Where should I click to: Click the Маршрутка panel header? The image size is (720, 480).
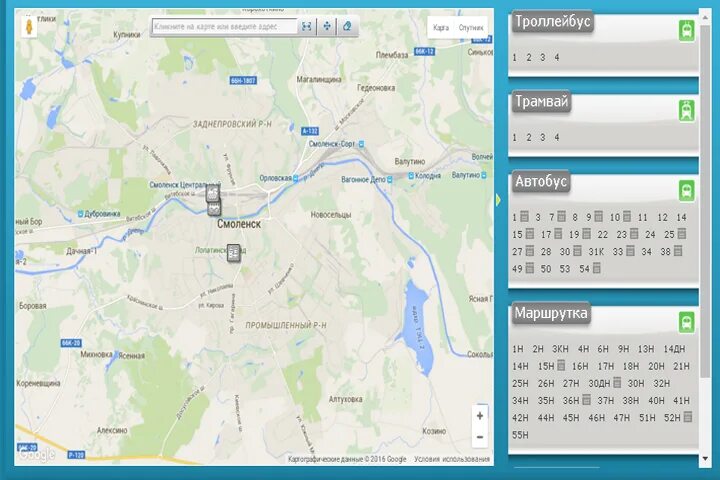pyautogui.click(x=551, y=313)
